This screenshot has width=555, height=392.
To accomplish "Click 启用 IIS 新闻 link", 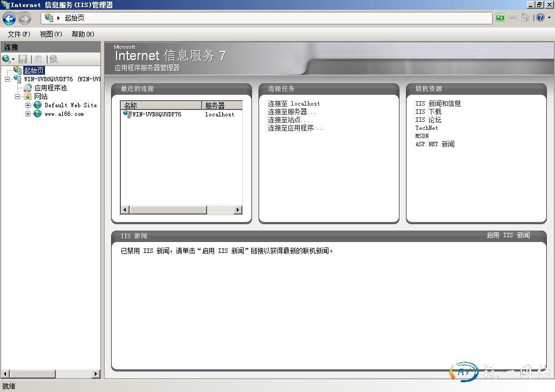I will (x=508, y=236).
